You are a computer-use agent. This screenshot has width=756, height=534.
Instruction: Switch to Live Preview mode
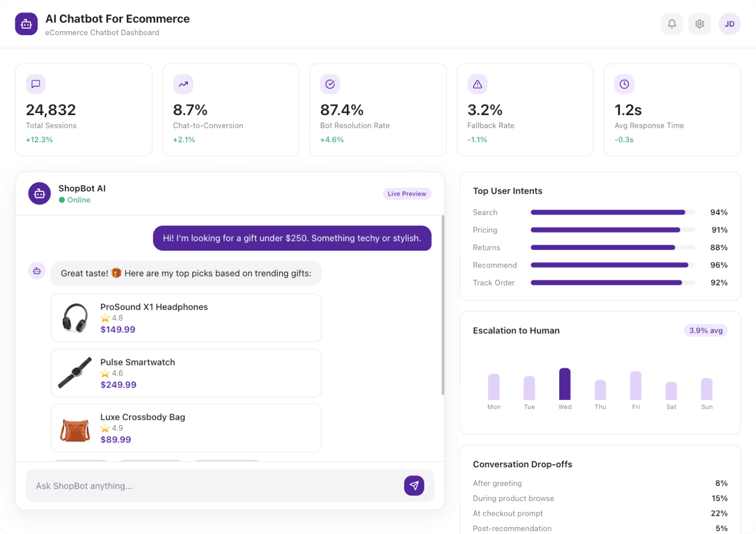tap(407, 193)
